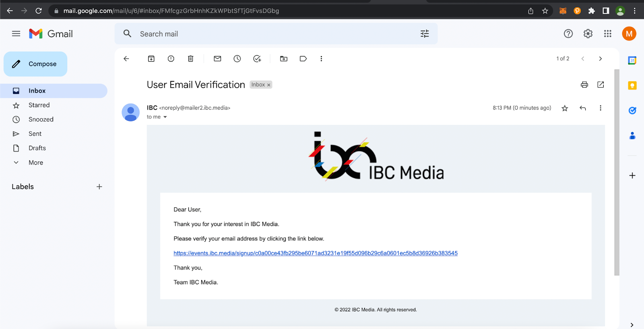Open Google Calendar side panel
Screen dimensions: 644x329
632,60
